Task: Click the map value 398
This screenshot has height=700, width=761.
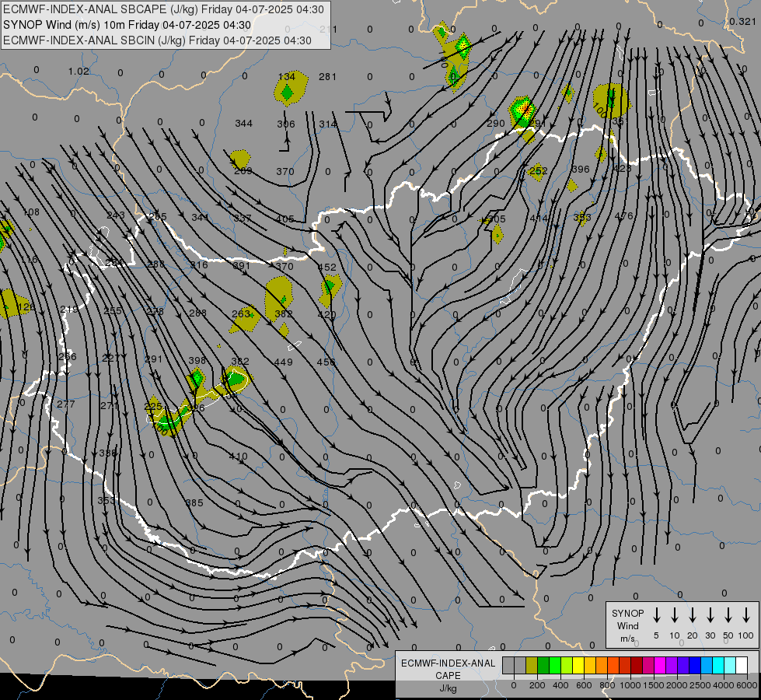Action: click(x=197, y=360)
